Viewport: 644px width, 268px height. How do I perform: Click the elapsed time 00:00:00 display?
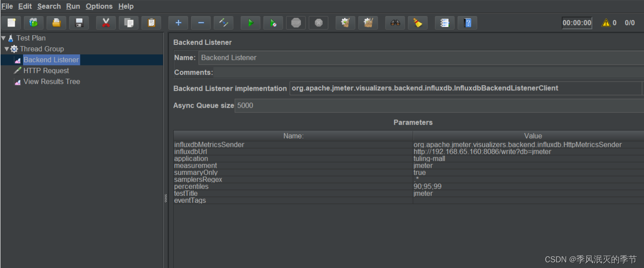click(577, 23)
